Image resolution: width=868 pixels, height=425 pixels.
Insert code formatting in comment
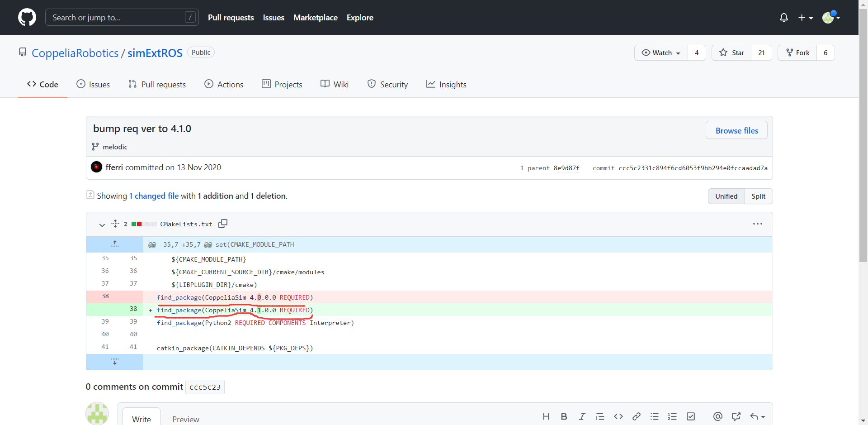tap(618, 416)
